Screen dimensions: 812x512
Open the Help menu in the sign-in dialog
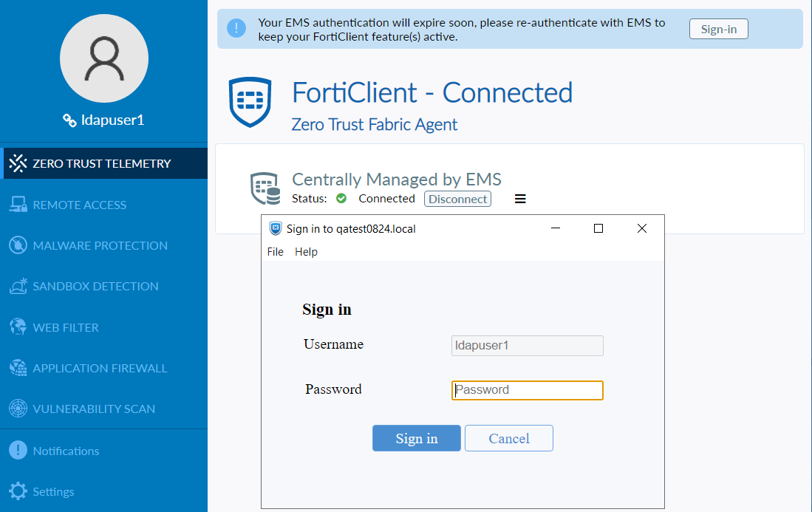[x=306, y=252]
